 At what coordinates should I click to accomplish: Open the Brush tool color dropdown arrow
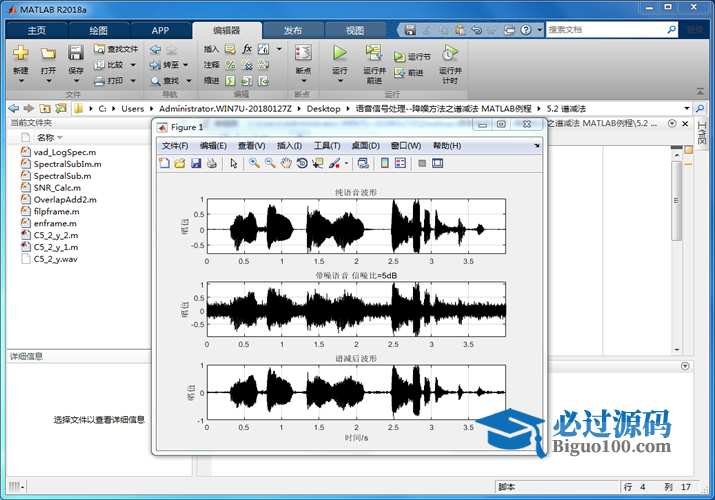coord(346,163)
